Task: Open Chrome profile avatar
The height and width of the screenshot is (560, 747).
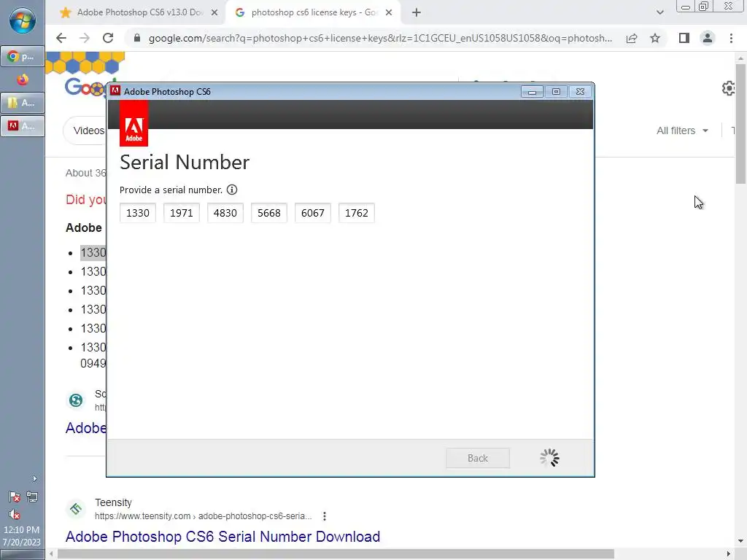Action: (708, 38)
